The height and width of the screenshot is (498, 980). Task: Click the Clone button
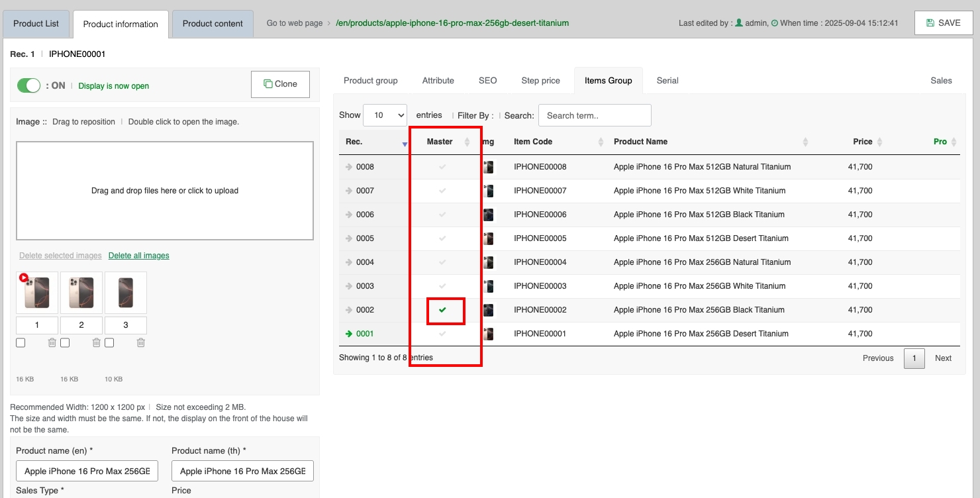coord(280,84)
